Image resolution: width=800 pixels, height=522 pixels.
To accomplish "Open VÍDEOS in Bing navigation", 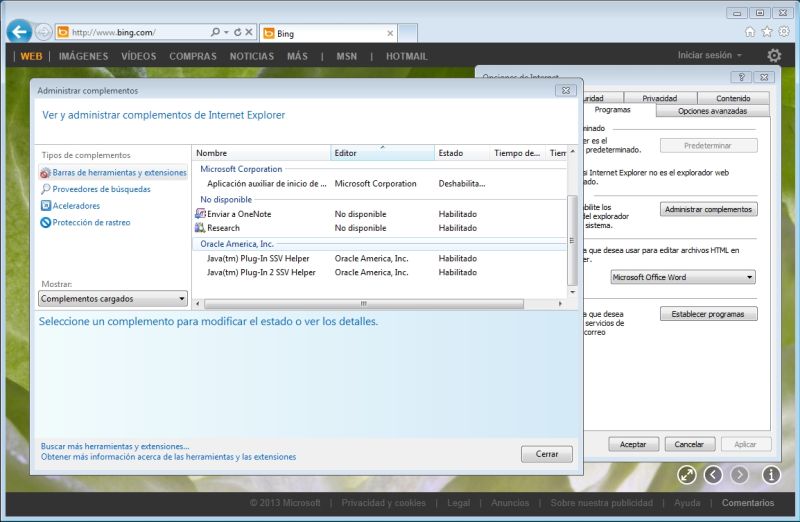I will (x=138, y=56).
